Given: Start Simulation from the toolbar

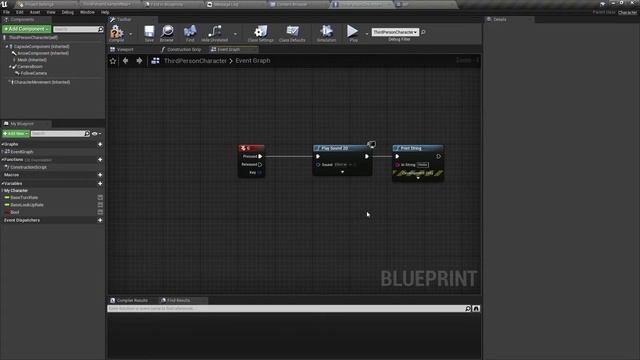Looking at the screenshot, I should [x=326, y=33].
